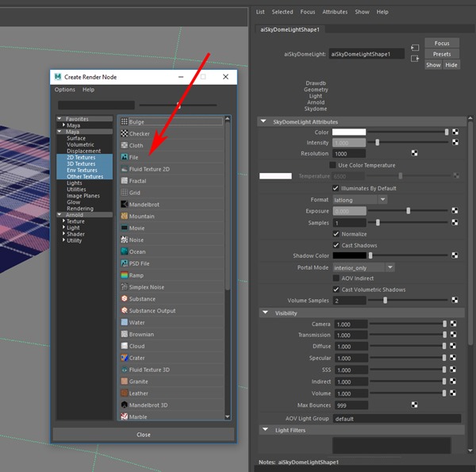Create a Fluid Texture 2D node
The width and height of the screenshot is (476, 472).
click(171, 169)
